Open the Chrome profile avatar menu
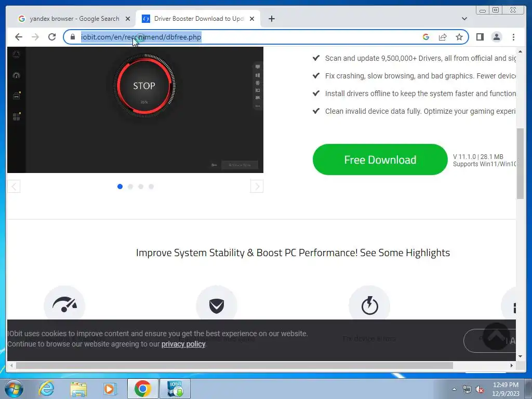This screenshot has height=399, width=532. click(x=496, y=37)
